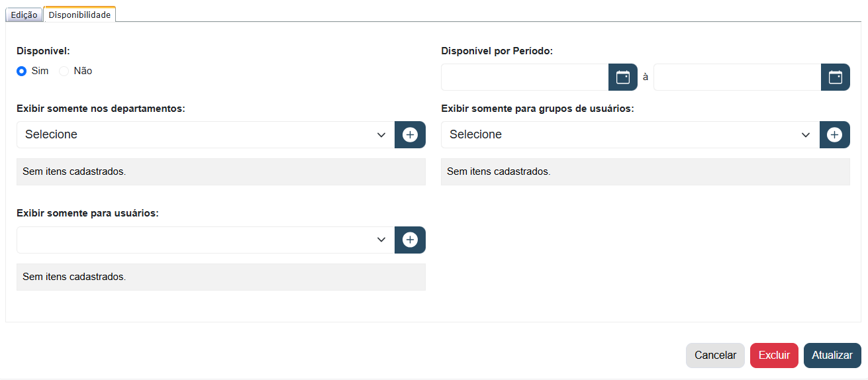868x380 pixels.
Task: Click Sem itens cadastrados under grupos de usuários
Action: click(x=499, y=171)
